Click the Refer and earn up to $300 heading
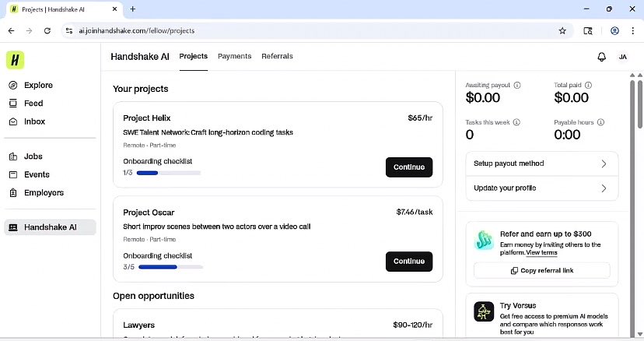Image resolution: width=644 pixels, height=341 pixels. 545,234
